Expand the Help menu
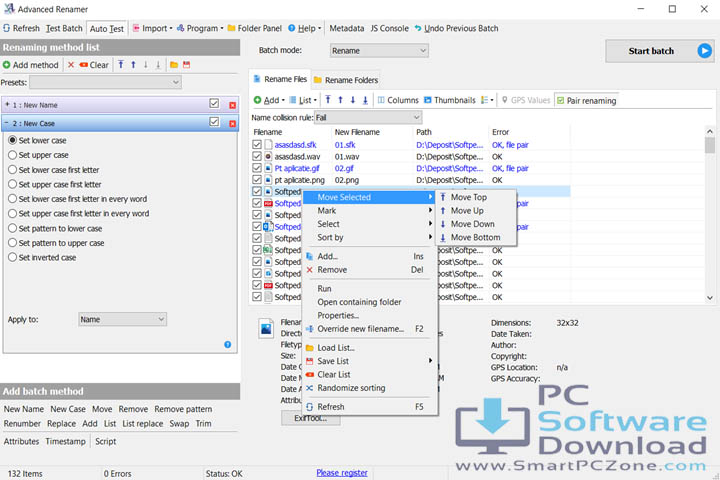The image size is (720, 480). click(304, 28)
